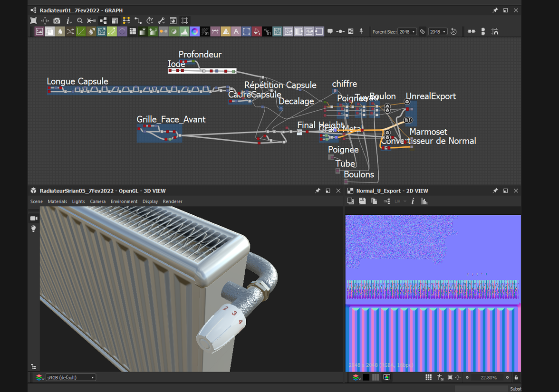Click the camera screenshot icon in graph toolbar
The image size is (559, 392).
(57, 21)
